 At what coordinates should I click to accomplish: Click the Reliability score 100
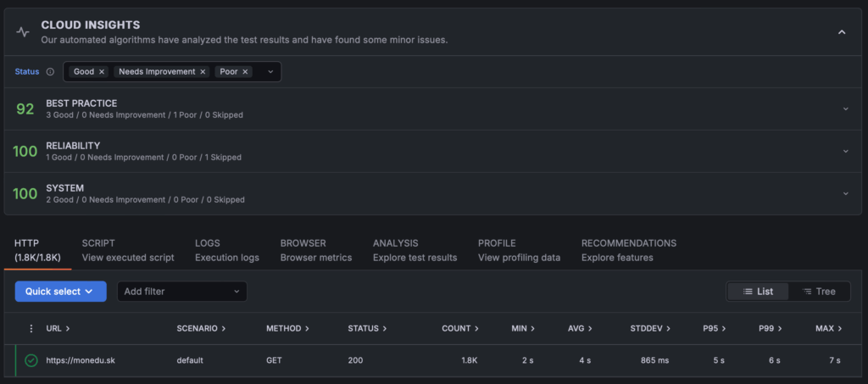tap(25, 151)
